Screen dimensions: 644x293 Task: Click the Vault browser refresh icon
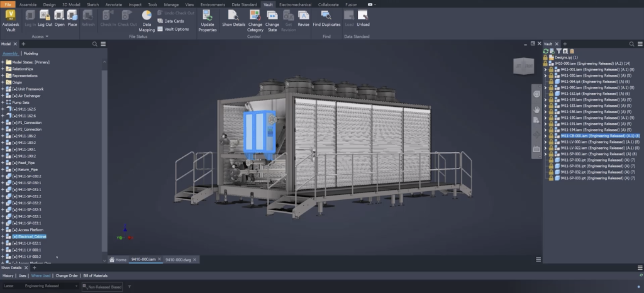pos(546,51)
